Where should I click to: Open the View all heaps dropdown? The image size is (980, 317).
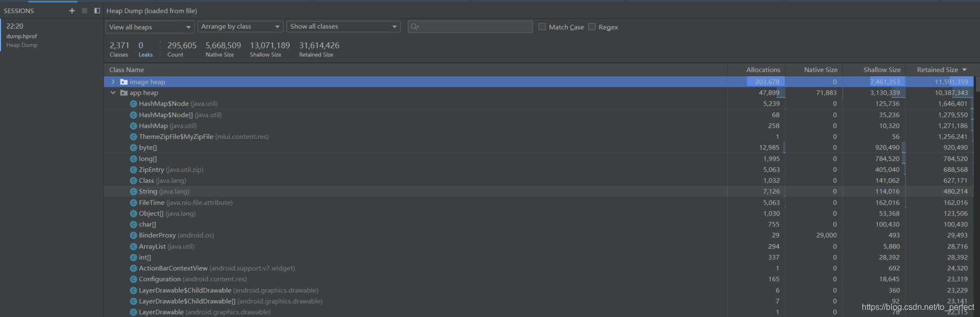[x=150, y=27]
